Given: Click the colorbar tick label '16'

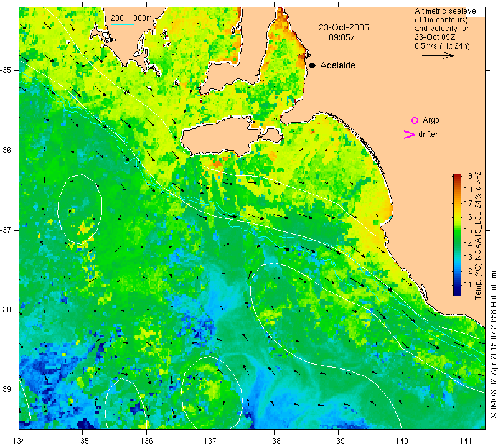Looking at the screenshot, I should click(468, 217).
